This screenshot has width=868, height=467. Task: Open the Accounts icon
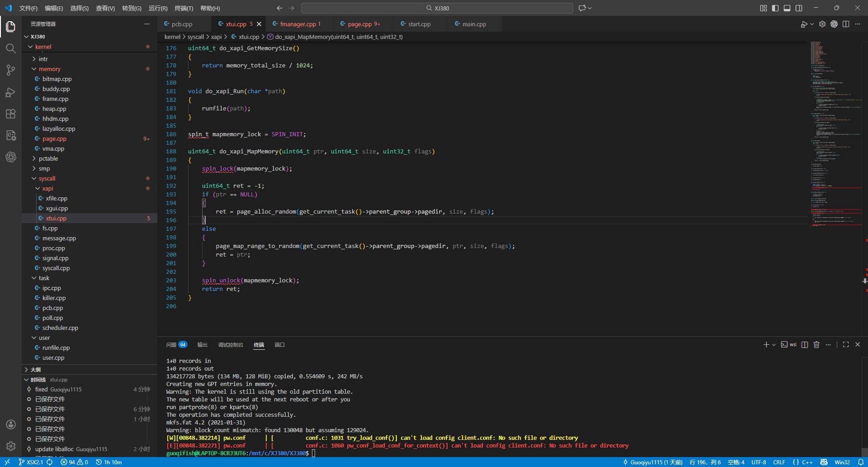(x=11, y=424)
